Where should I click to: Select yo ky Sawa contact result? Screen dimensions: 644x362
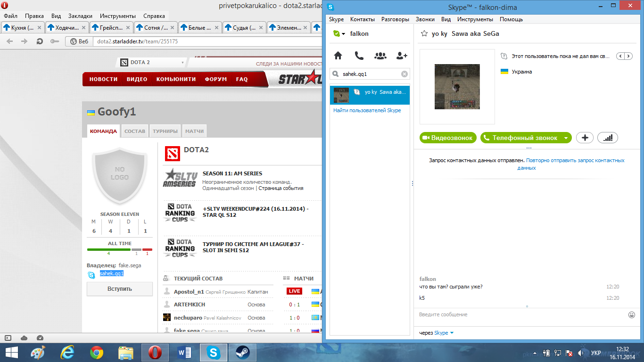click(x=370, y=95)
